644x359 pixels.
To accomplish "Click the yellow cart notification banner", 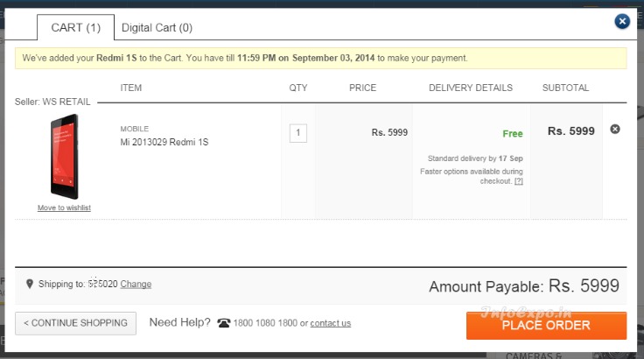I will pos(321,58).
